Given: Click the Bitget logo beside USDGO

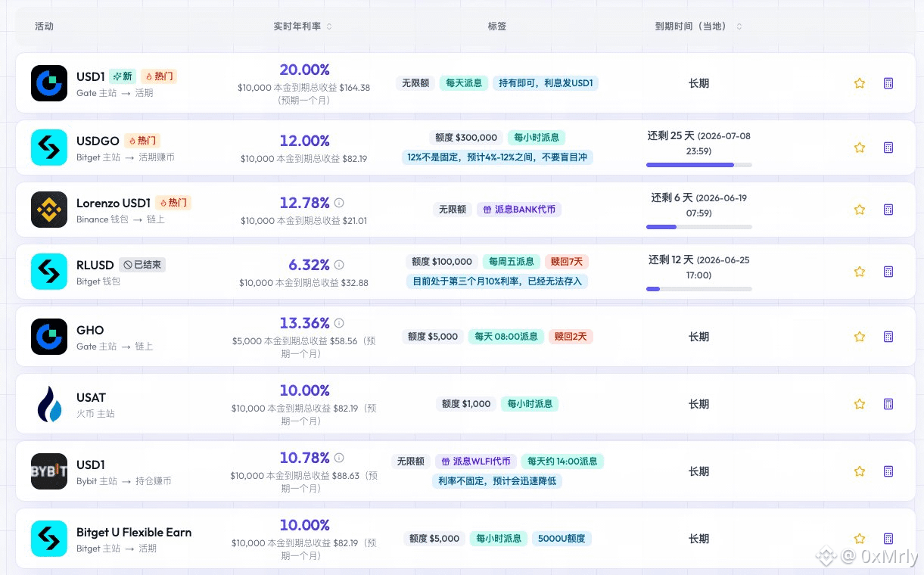Looking at the screenshot, I should click(49, 148).
